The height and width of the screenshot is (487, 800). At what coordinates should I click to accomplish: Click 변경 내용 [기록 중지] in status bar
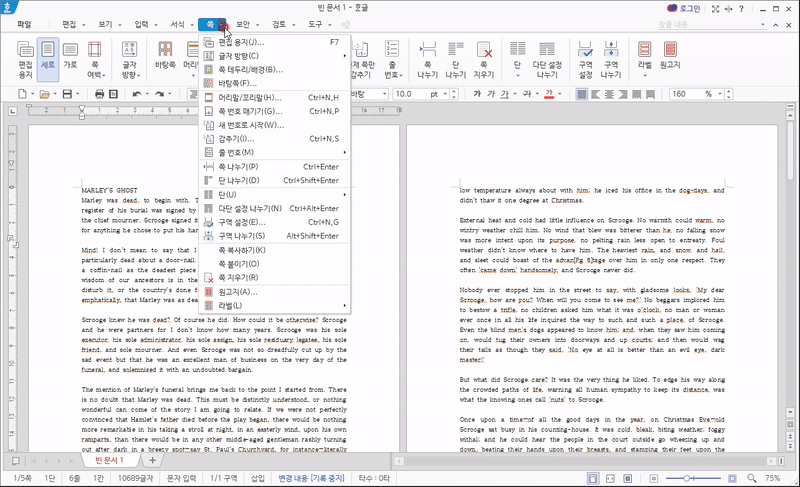point(311,478)
